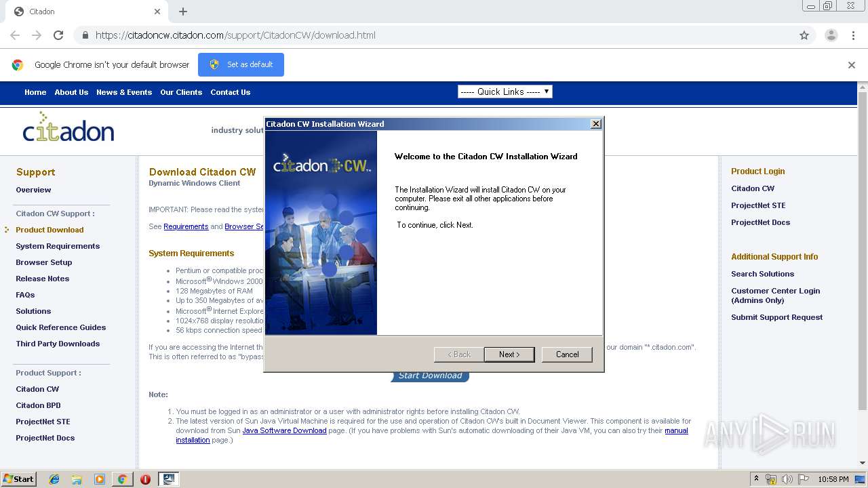The height and width of the screenshot is (488, 868).
Task: Open the Windows Start menu
Action: pyautogui.click(x=18, y=479)
